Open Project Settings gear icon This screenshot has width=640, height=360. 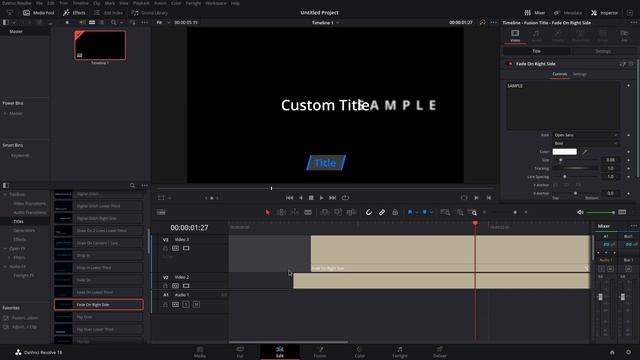click(628, 352)
